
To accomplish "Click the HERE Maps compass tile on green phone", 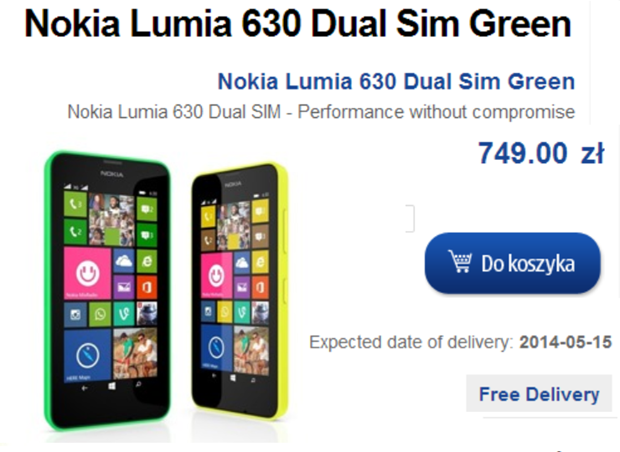I will pyautogui.click(x=87, y=355).
